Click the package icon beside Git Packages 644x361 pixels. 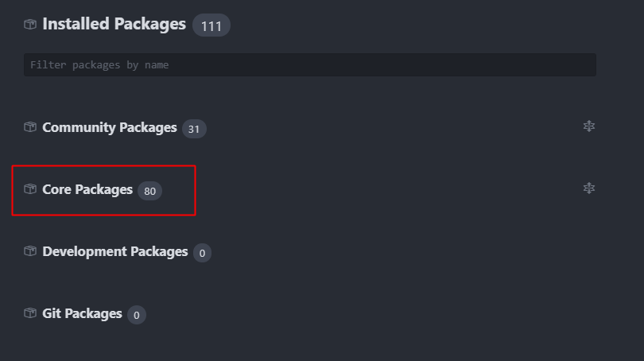click(30, 313)
